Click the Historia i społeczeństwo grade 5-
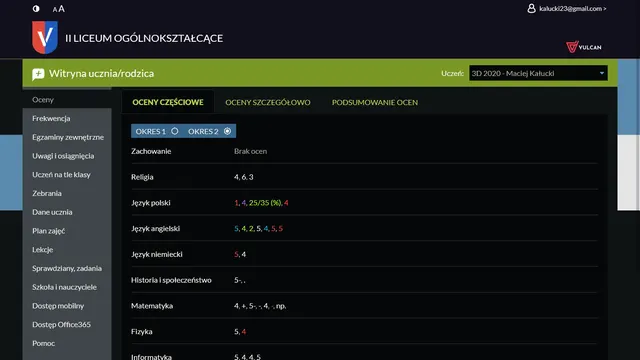 tap(238, 280)
